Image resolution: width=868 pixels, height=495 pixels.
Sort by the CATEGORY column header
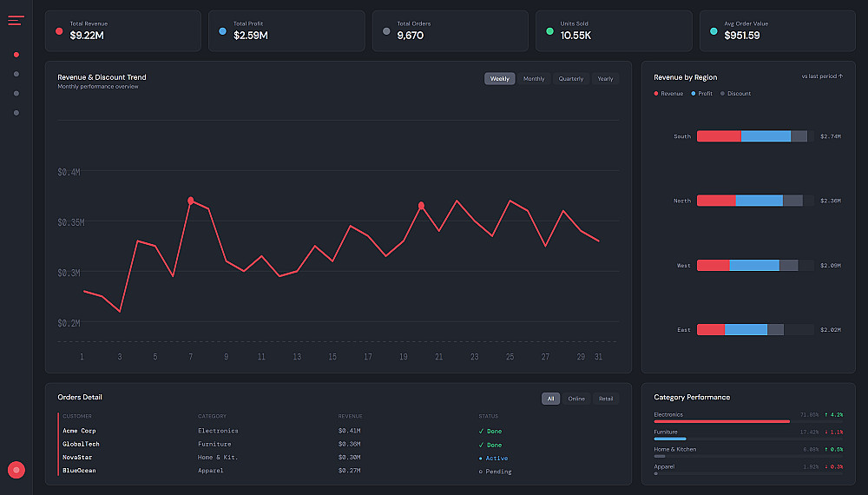[212, 416]
